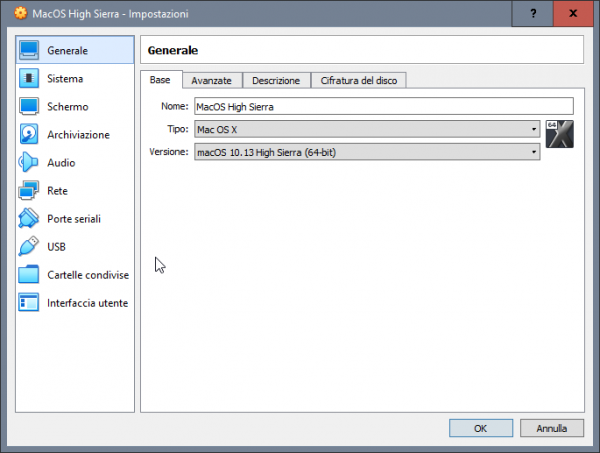Select the Schermo label in sidebar
Viewport: 600px width, 453px height.
tap(68, 106)
